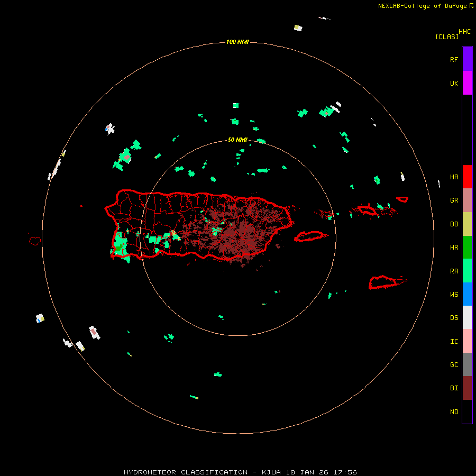This screenshot has height=476, width=476.
Task: Click the HHC product label
Action: click(465, 32)
